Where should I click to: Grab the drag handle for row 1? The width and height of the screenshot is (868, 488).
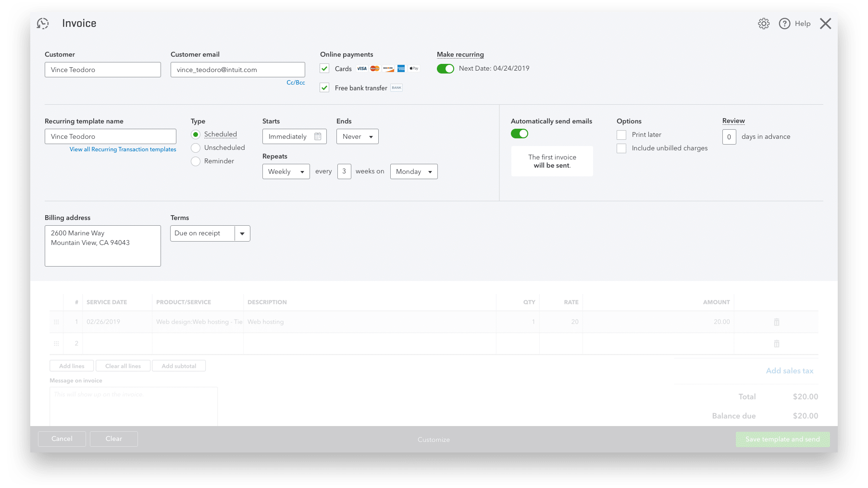(56, 322)
